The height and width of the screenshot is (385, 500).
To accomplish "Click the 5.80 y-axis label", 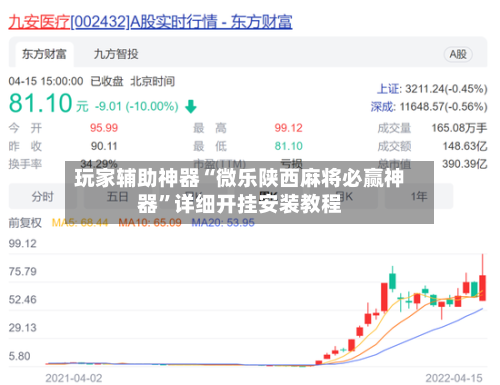I will point(19,356).
